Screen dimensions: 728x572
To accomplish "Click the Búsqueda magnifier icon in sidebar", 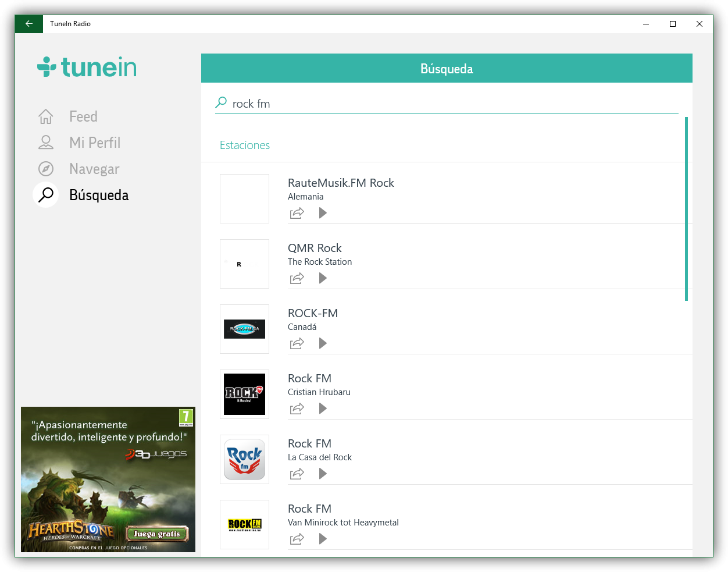I will point(46,195).
